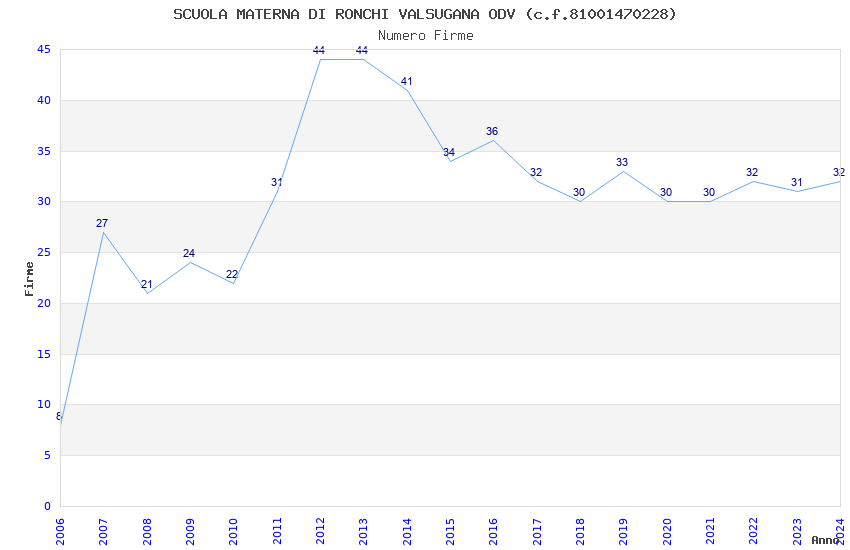Viewport: 850px width, 550px height.
Task: Click x-axis year 2013
Action: click(x=364, y=532)
